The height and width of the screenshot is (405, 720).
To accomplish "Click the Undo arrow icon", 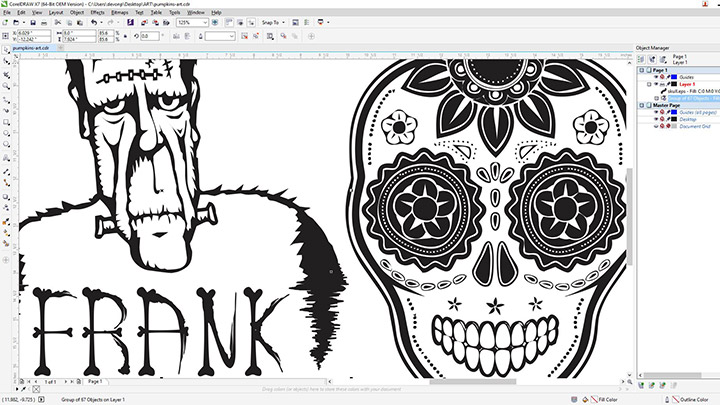I will [x=94, y=22].
